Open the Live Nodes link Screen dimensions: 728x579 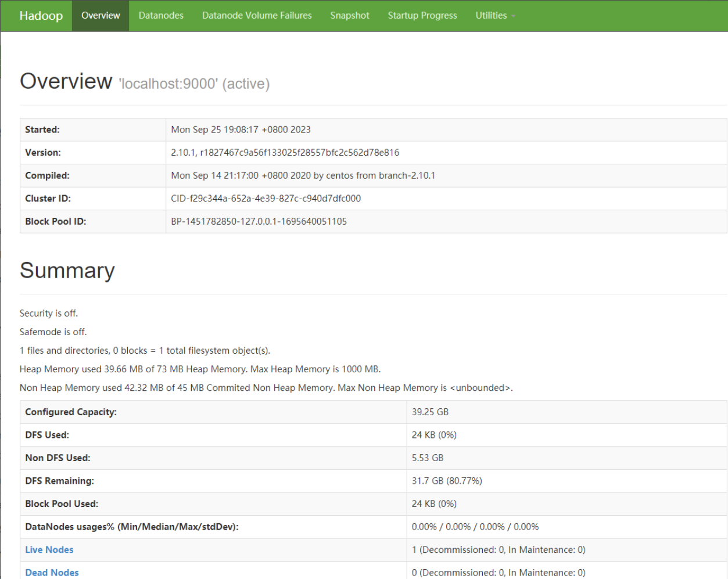click(x=49, y=549)
